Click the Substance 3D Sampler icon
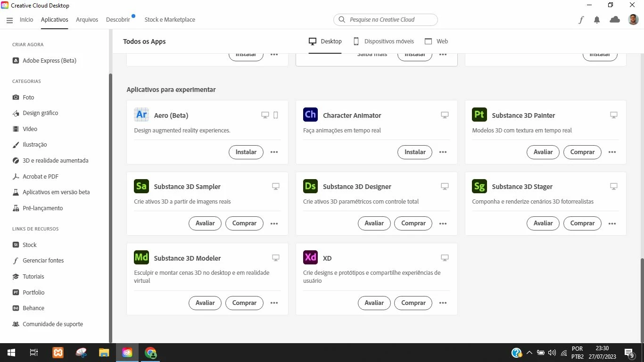The height and width of the screenshot is (362, 644). (x=141, y=186)
